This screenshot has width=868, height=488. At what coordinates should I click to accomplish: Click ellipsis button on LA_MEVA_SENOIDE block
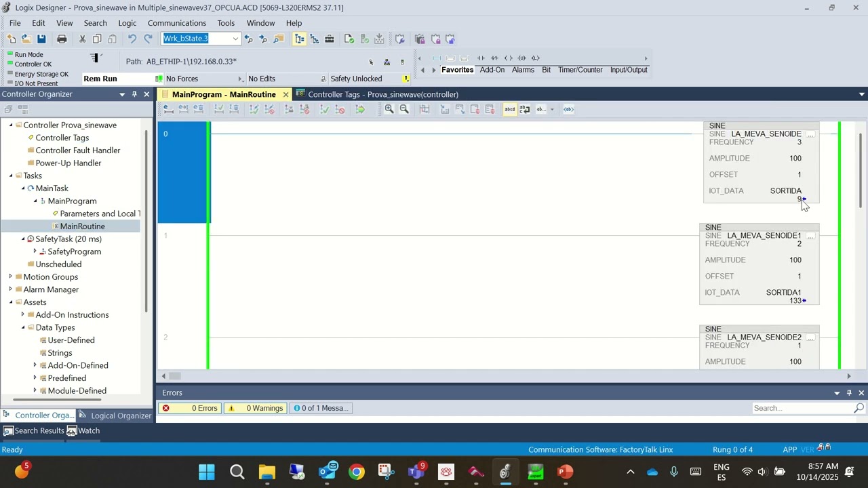(x=810, y=134)
